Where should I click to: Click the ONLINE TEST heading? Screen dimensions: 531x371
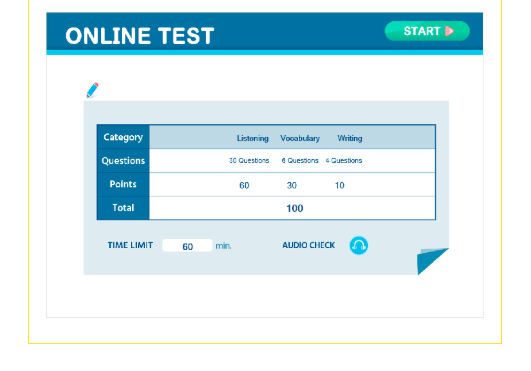140,36
